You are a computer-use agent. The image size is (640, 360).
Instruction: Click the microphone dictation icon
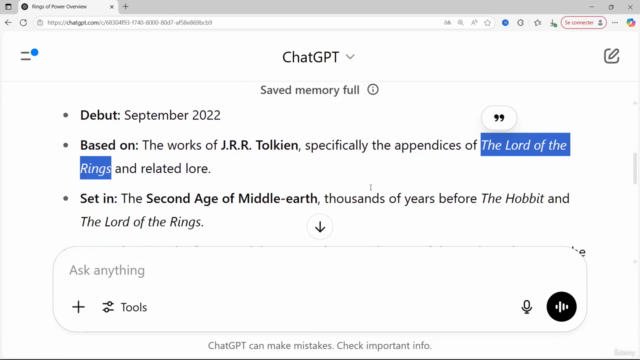(x=527, y=307)
